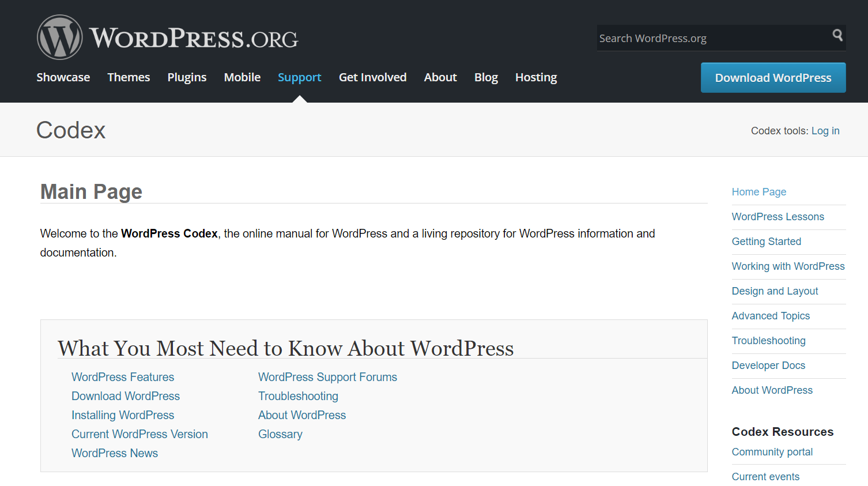Open the Hosting nav item
Screen dimensions: 868x486
pos(536,77)
